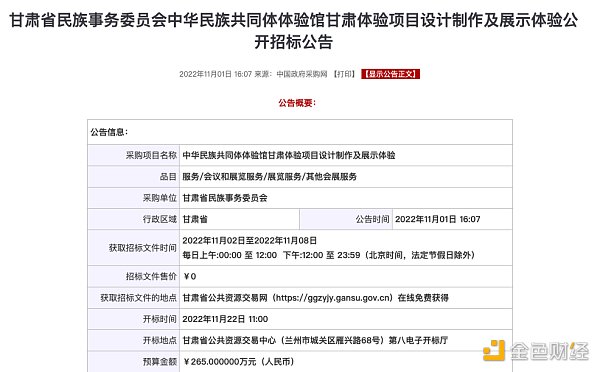Click the 中国政府采购网 source text
This screenshot has height=372, width=600.
tap(302, 74)
